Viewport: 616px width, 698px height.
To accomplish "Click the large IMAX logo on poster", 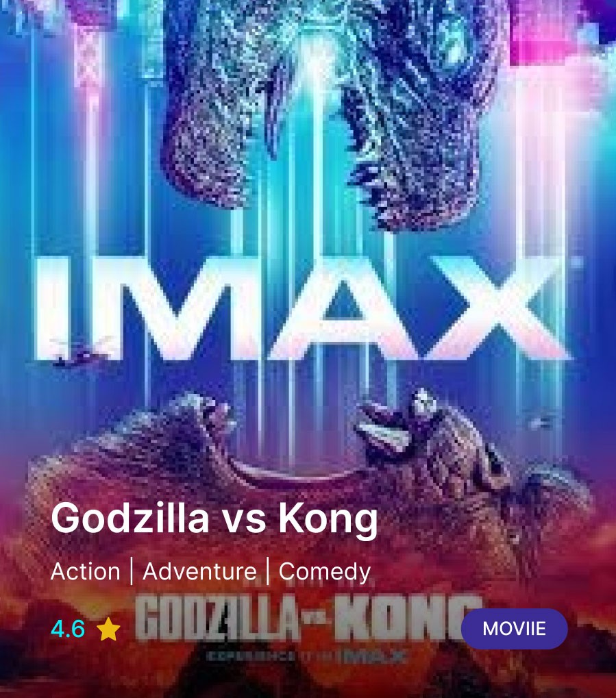I will [x=303, y=308].
